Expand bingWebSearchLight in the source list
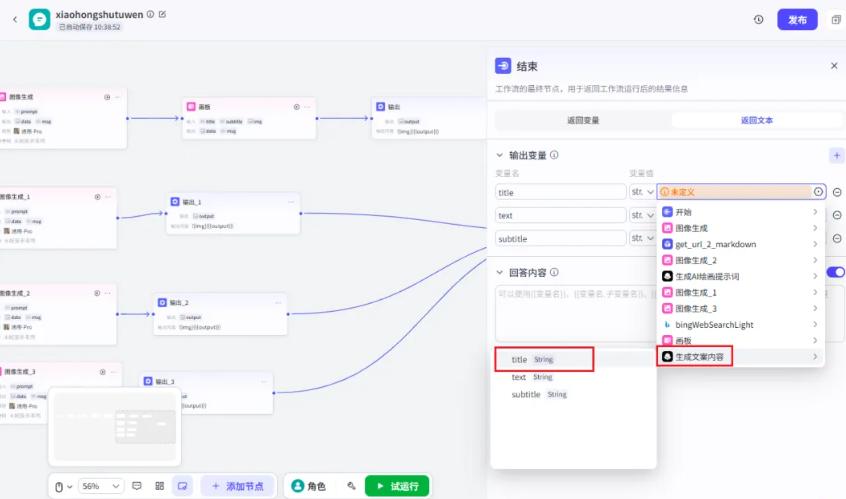Viewport: 846px width, 499px height. [740, 325]
